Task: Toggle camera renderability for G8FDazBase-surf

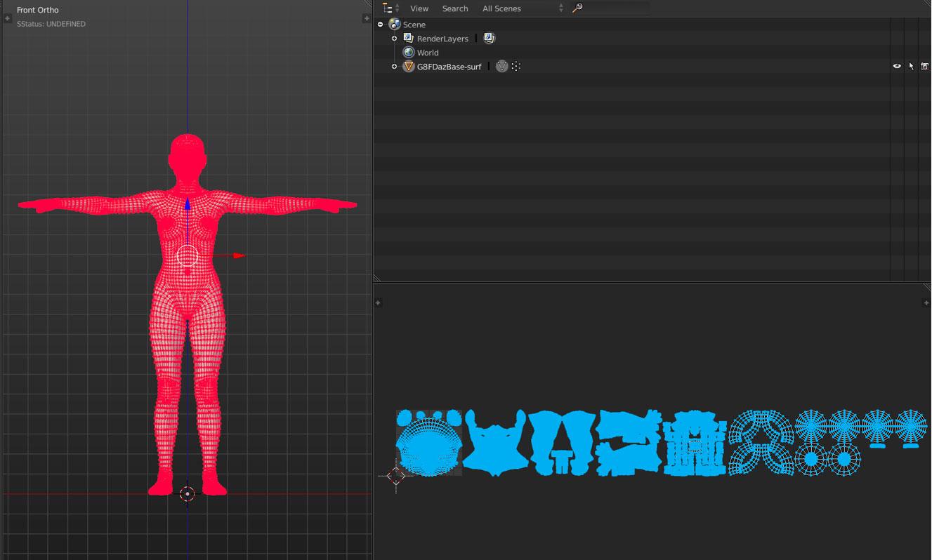Action: [x=924, y=67]
